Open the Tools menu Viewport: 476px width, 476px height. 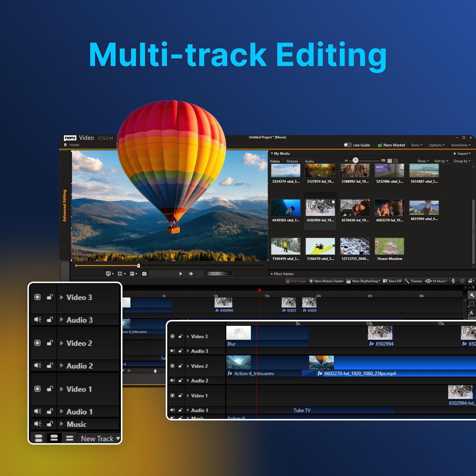pos(416,145)
